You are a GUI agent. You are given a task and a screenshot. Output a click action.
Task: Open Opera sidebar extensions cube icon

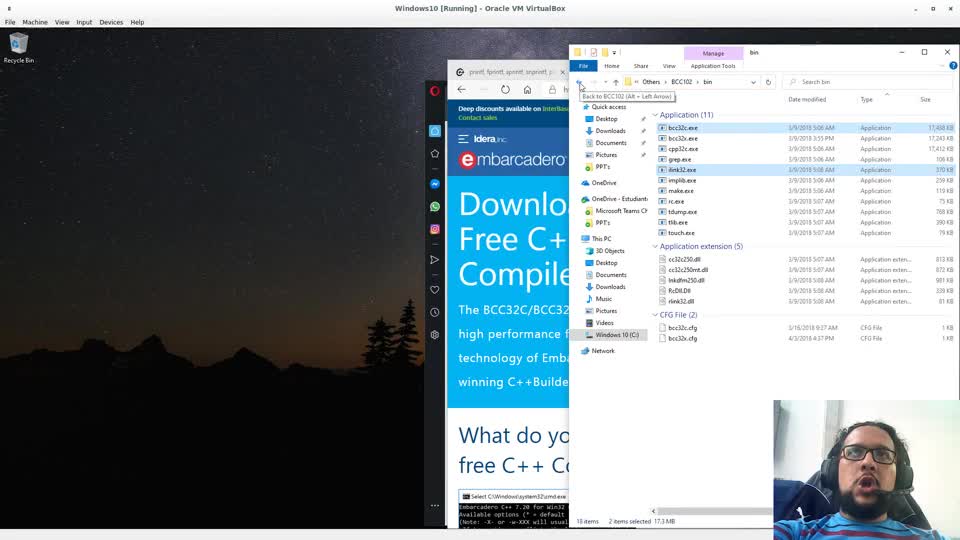435,335
